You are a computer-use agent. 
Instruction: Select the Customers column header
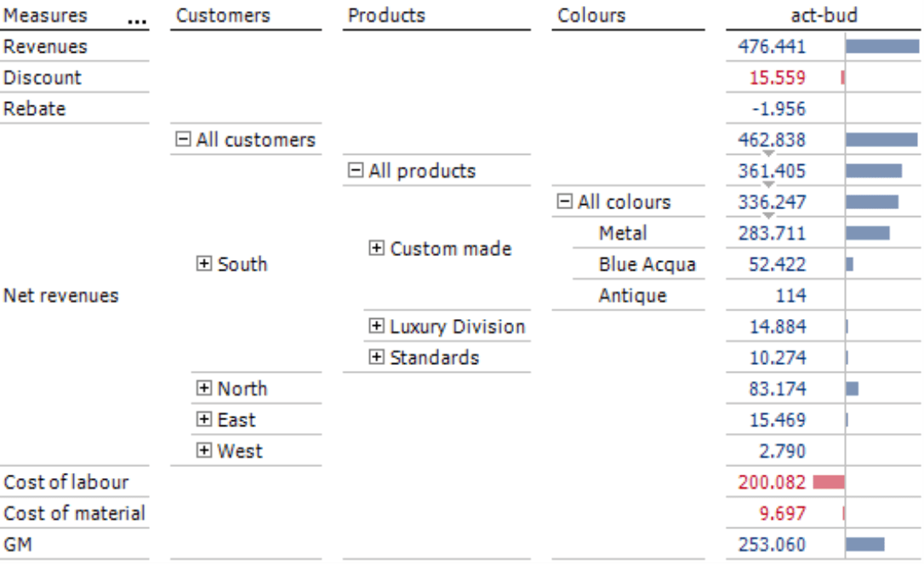223,15
